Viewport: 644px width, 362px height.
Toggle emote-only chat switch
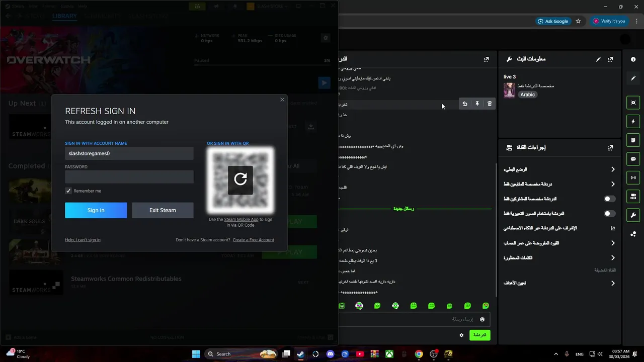click(x=609, y=214)
